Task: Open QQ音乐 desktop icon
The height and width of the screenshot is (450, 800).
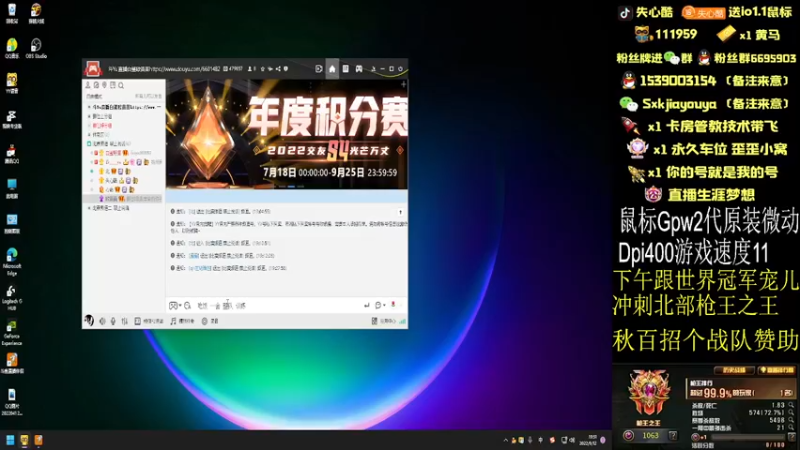Action: point(12,48)
